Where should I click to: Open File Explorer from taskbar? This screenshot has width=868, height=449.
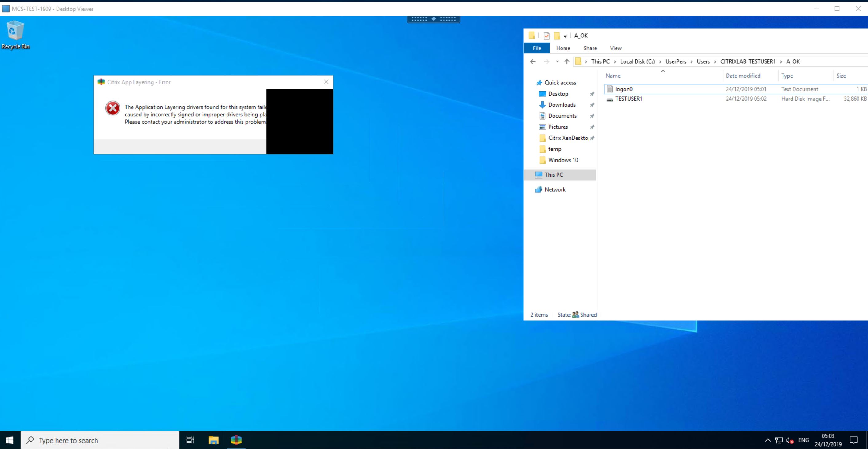click(214, 440)
